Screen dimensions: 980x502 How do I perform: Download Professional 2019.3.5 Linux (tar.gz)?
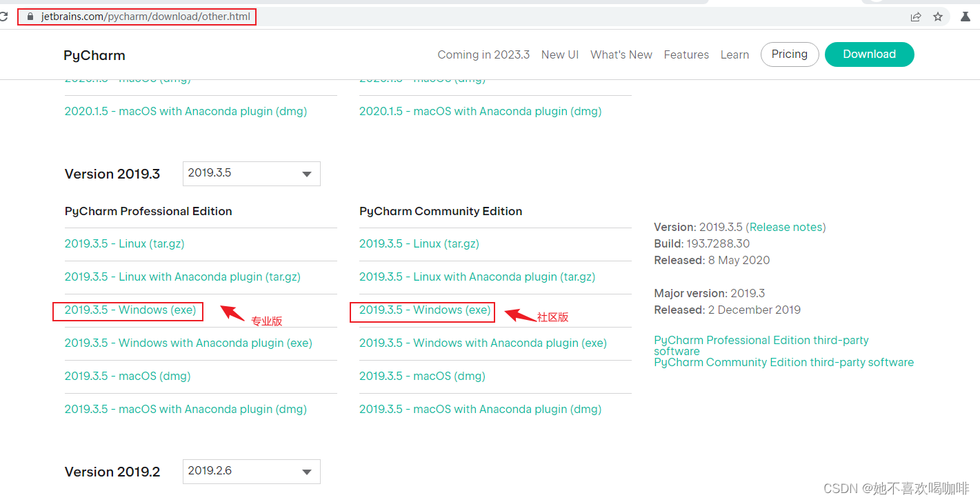[125, 243]
